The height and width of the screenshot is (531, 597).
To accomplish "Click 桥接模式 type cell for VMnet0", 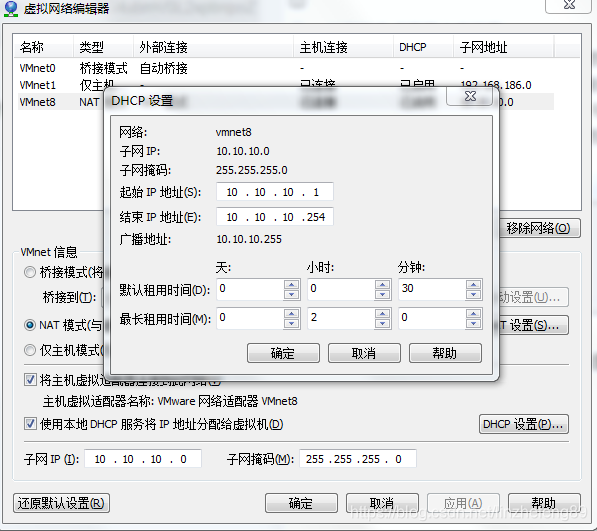I will [104, 68].
